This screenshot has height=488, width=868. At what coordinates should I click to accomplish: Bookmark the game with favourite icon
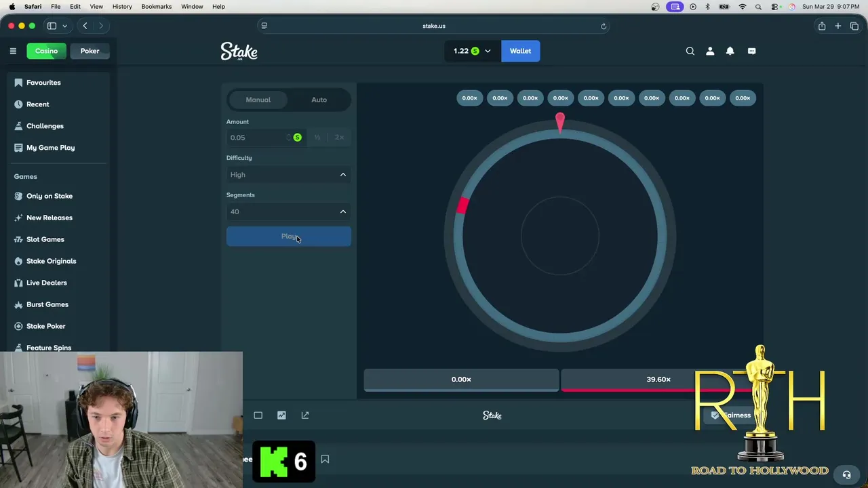click(325, 459)
